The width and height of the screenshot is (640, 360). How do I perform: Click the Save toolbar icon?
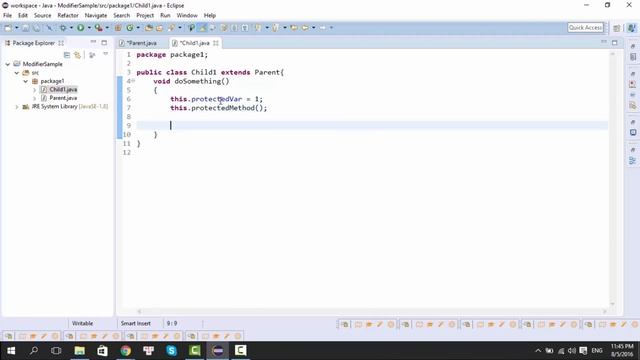pos(25,28)
